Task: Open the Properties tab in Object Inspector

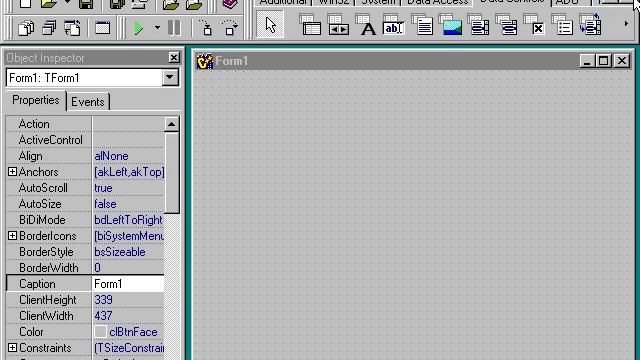Action: [36, 100]
